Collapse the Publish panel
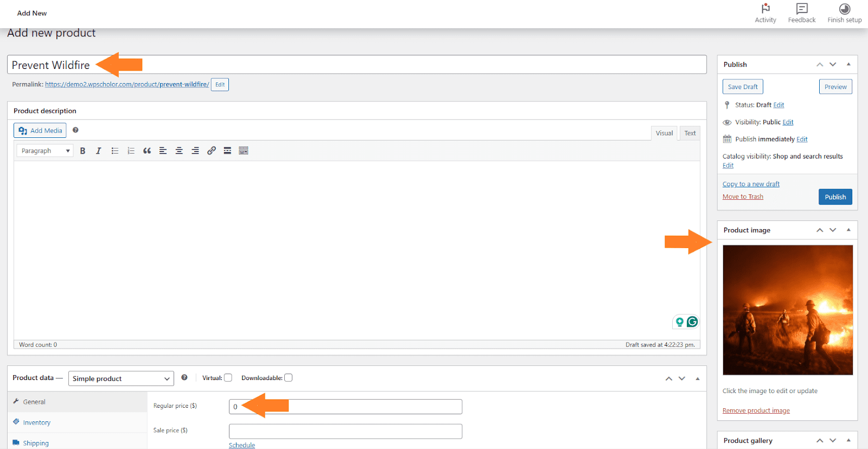Image resolution: width=868 pixels, height=449 pixels. coord(848,64)
